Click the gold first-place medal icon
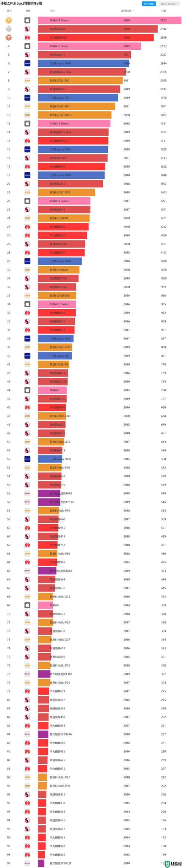 click(8, 20)
